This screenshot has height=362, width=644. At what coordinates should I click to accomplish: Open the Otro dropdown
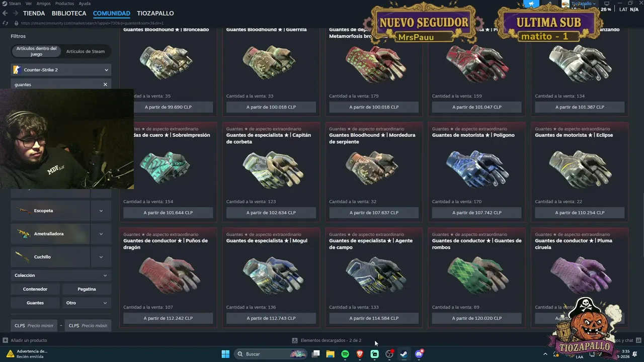click(x=87, y=303)
